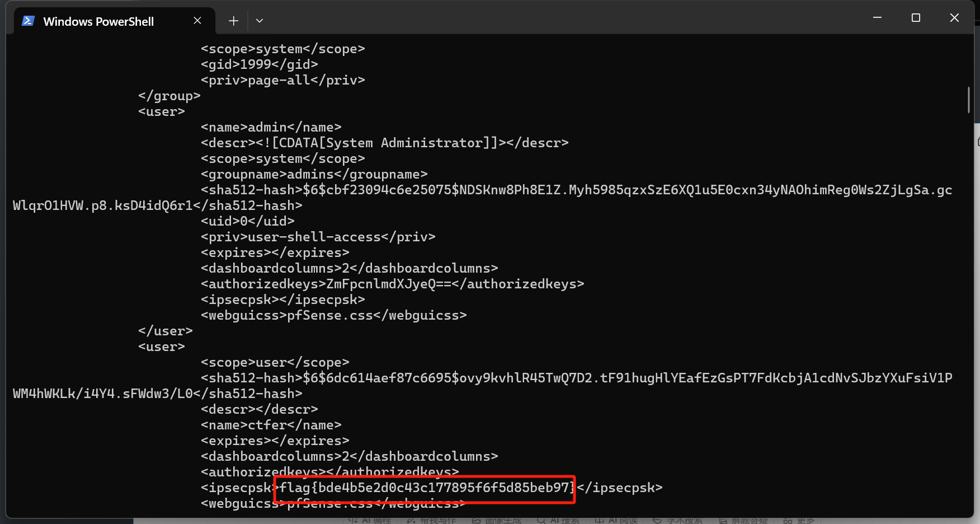Click the Windows PowerShell title text

pyautogui.click(x=98, y=21)
